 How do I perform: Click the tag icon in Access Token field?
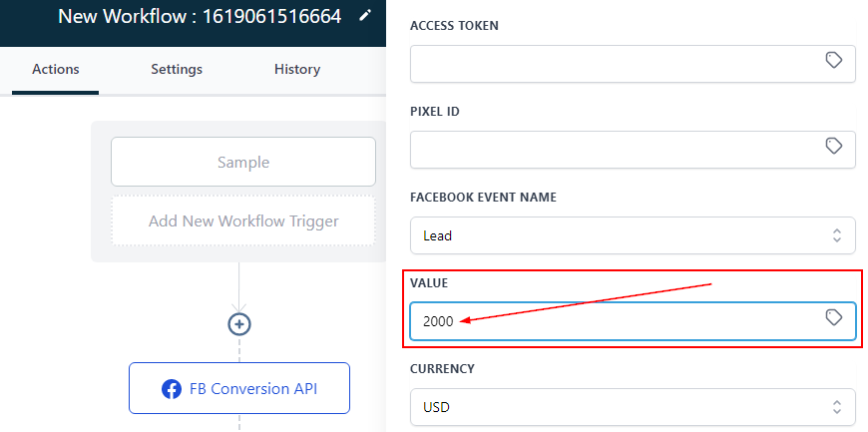coord(834,61)
